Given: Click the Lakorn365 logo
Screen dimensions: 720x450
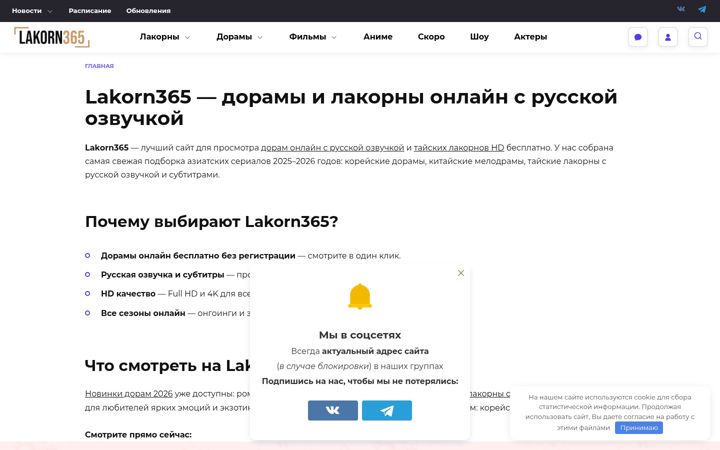Looking at the screenshot, I should 51,37.
